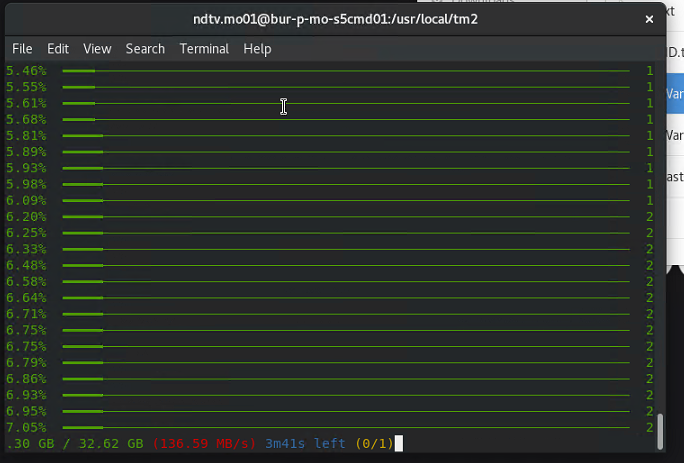This screenshot has height=463, width=684.
Task: Click the 6.64% progress value
Action: (x=26, y=298)
